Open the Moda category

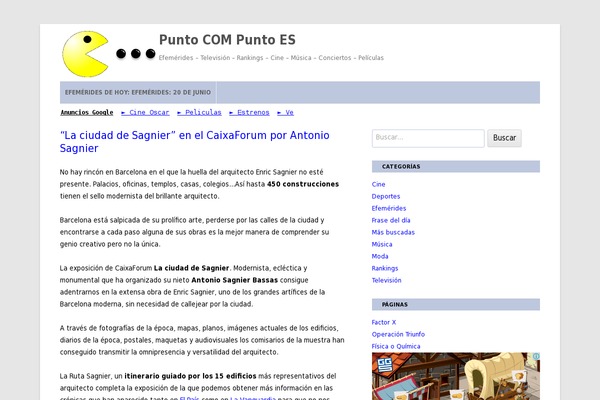click(x=380, y=256)
